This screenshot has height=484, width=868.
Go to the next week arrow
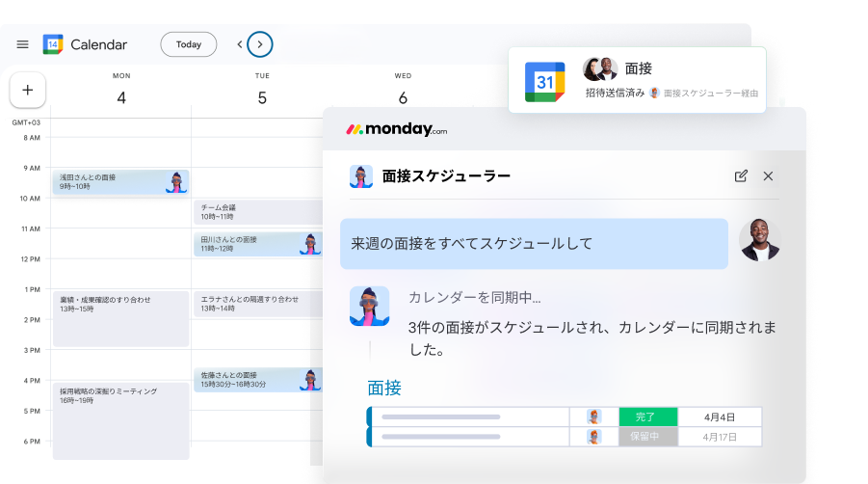tap(259, 44)
